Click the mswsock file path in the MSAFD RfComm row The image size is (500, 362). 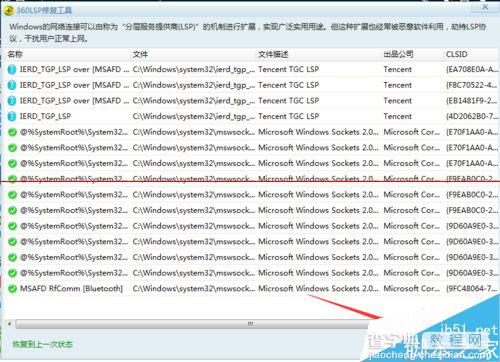[x=194, y=289]
